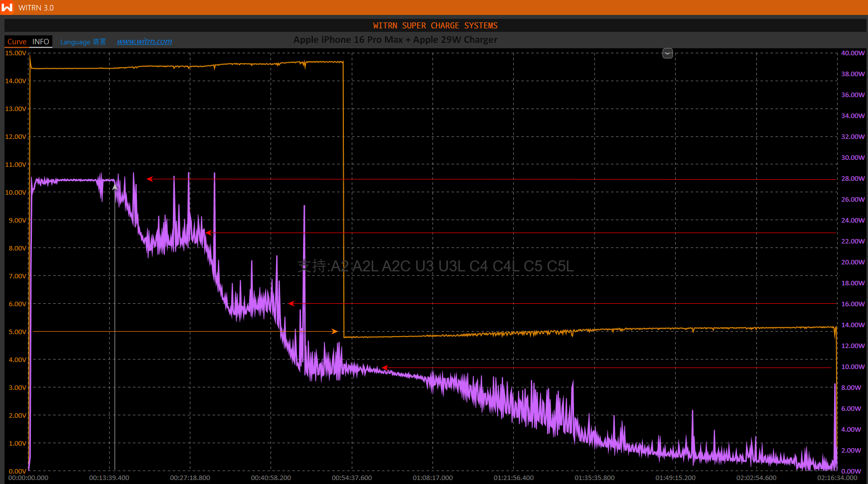
Task: Click the 40.00W power axis label
Action: [853, 53]
